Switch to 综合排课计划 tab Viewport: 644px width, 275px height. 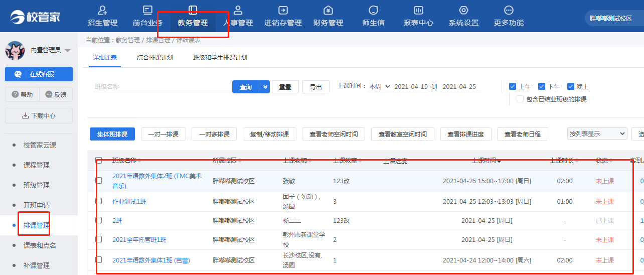154,58
